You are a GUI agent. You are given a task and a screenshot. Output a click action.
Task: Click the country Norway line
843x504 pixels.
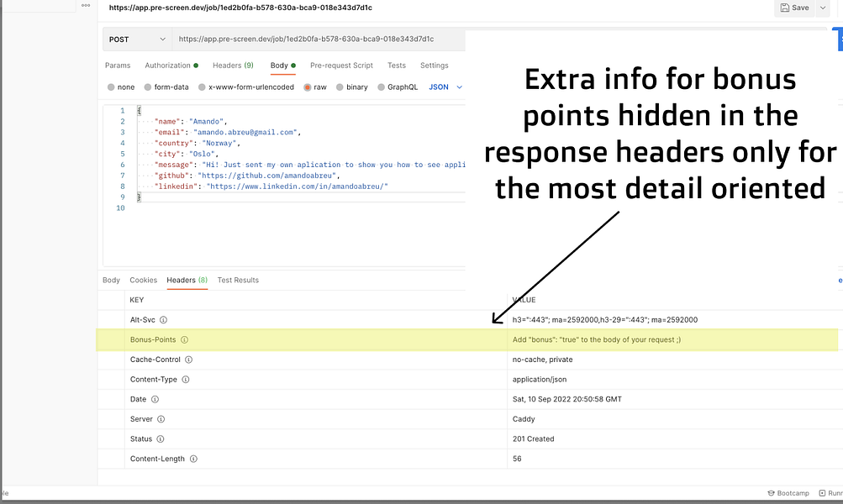[x=198, y=144]
